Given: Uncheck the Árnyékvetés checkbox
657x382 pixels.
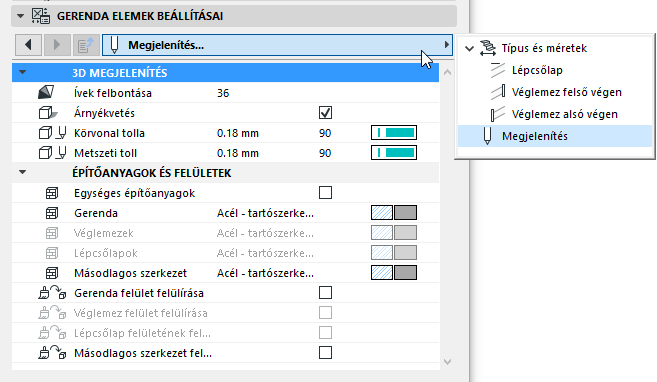Looking at the screenshot, I should [x=326, y=113].
